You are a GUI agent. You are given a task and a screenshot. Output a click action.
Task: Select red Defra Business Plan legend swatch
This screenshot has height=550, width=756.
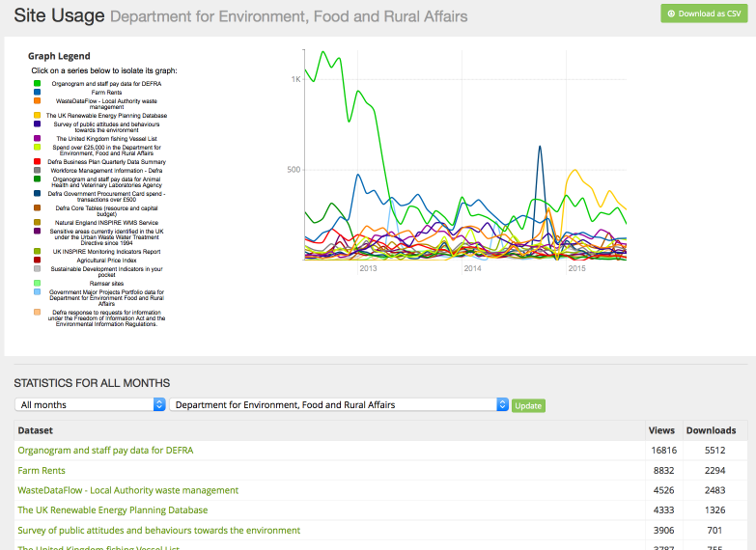click(37, 161)
